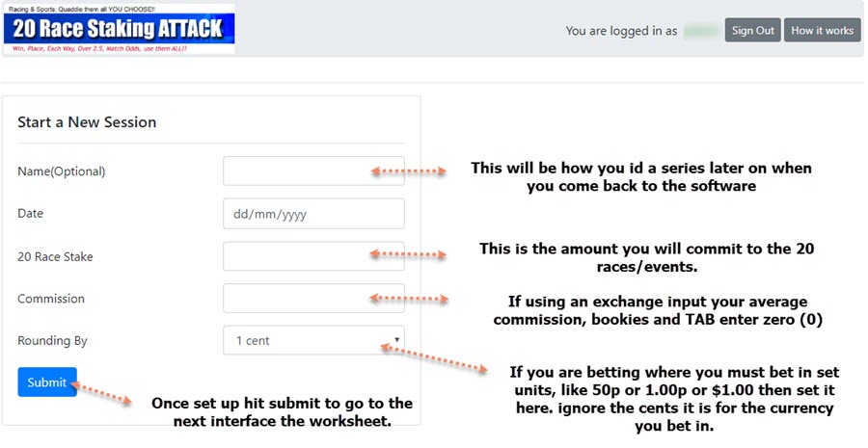Click the 20 Race Staking ATTACK logo banner
Image resolution: width=868 pixels, height=448 pixels.
pos(119,29)
